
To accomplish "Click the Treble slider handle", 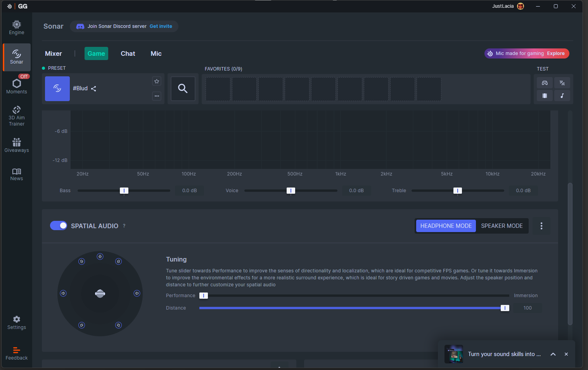I will pos(458,191).
